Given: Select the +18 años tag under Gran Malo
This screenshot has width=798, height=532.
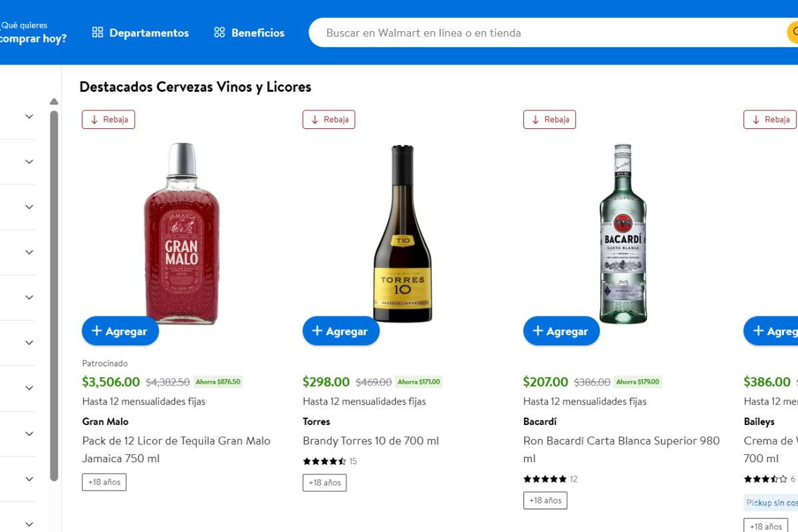Looking at the screenshot, I should pyautogui.click(x=104, y=481).
